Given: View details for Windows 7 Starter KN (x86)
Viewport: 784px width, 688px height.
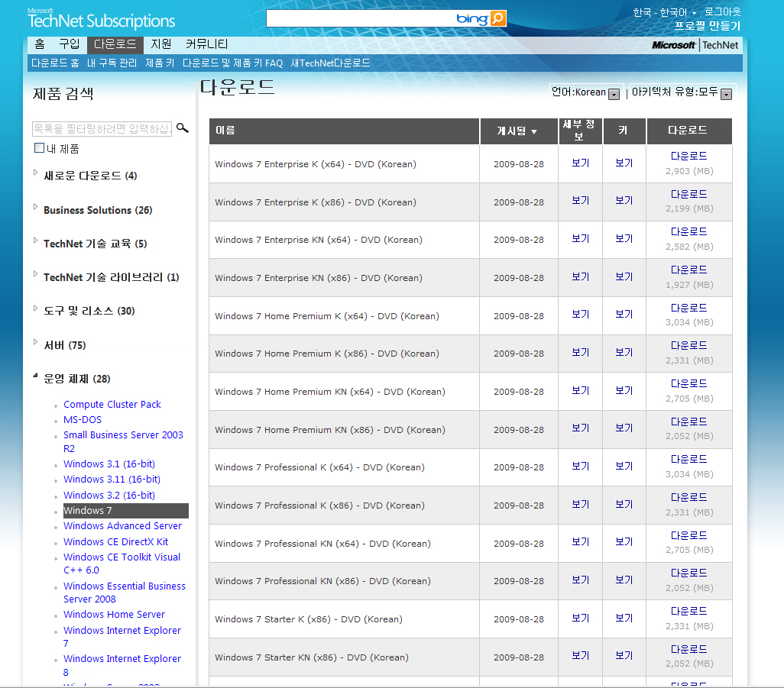Looking at the screenshot, I should point(581,655).
